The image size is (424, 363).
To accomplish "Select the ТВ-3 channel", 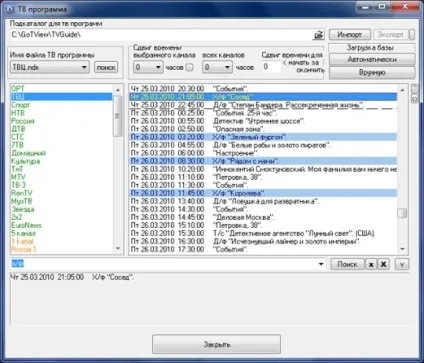I will pos(62,185).
